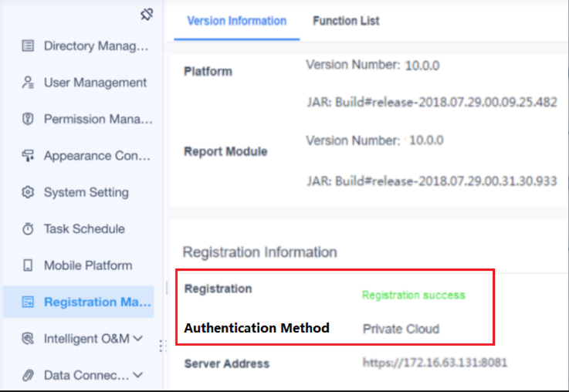Select the Version Information tab
This screenshot has height=392, width=569.
pyautogui.click(x=236, y=21)
